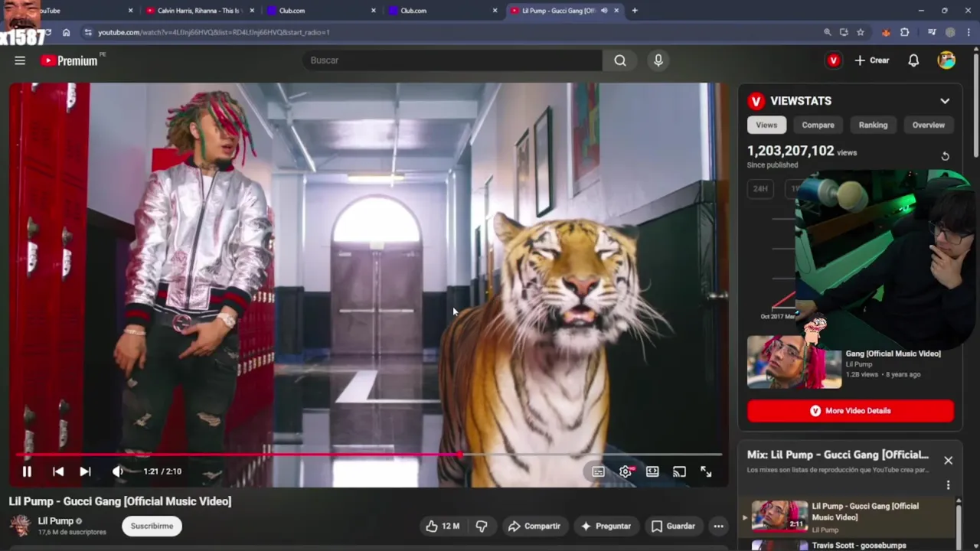This screenshot has width=980, height=551.
Task: Open the account avatar menu
Action: 946,60
